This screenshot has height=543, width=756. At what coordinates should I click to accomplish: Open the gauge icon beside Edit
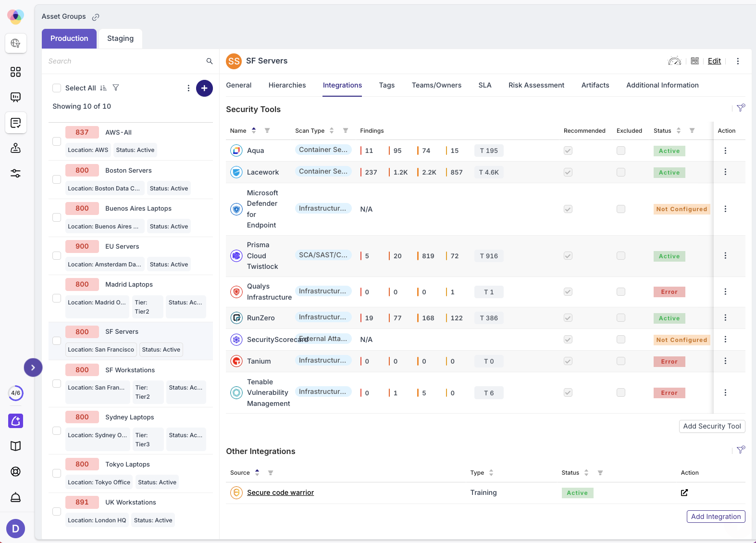(674, 61)
